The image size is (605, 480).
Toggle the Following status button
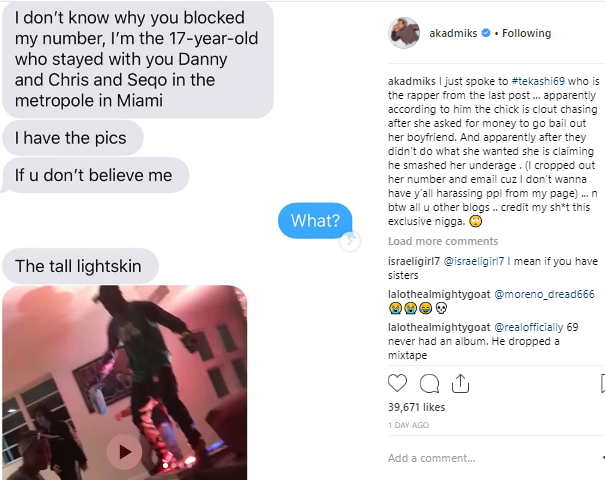[526, 34]
